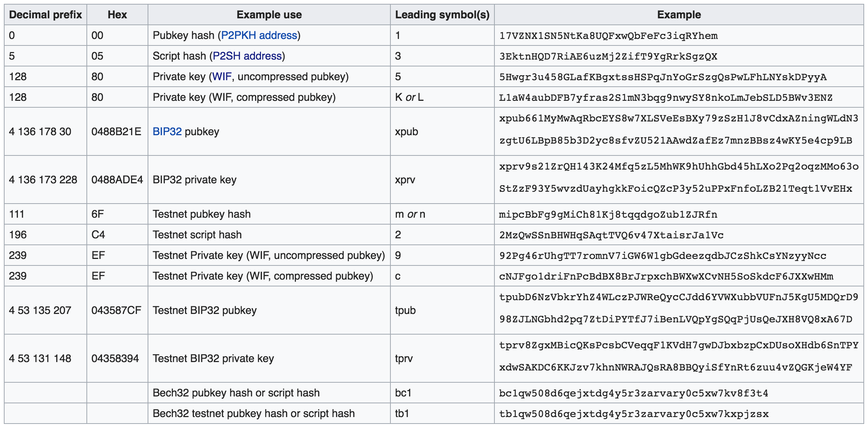Image resolution: width=868 pixels, height=427 pixels.
Task: Click the Testnet script hash cell
Action: point(197,235)
